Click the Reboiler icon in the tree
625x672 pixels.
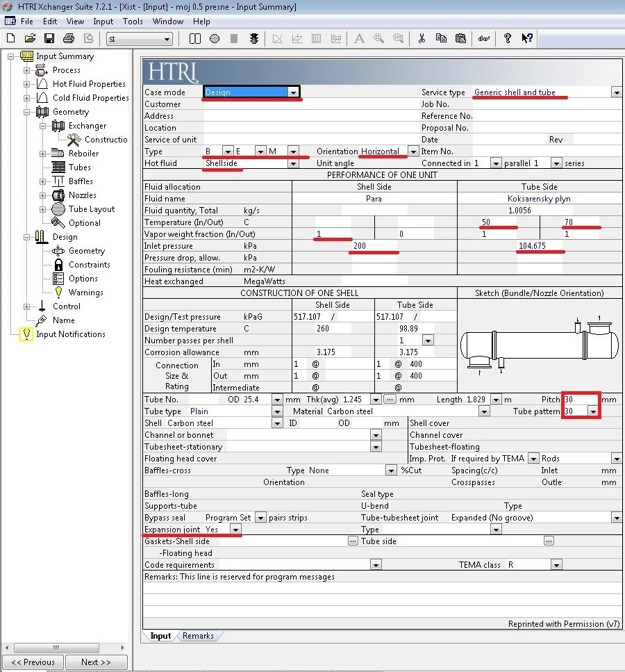click(58, 153)
